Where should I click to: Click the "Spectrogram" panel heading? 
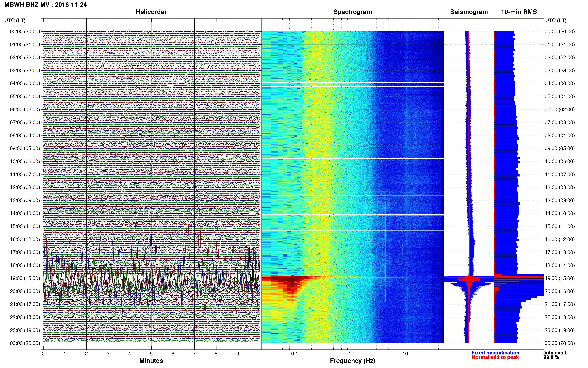(x=352, y=12)
